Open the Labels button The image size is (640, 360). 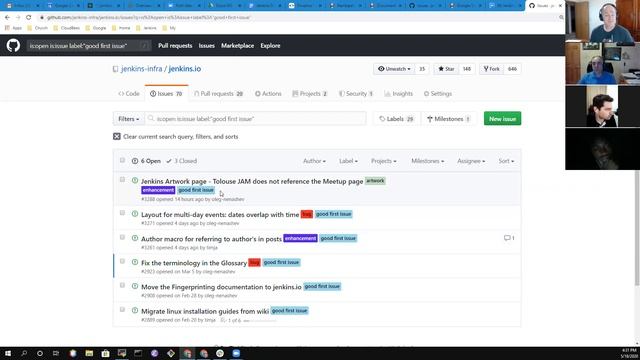pyautogui.click(x=396, y=119)
